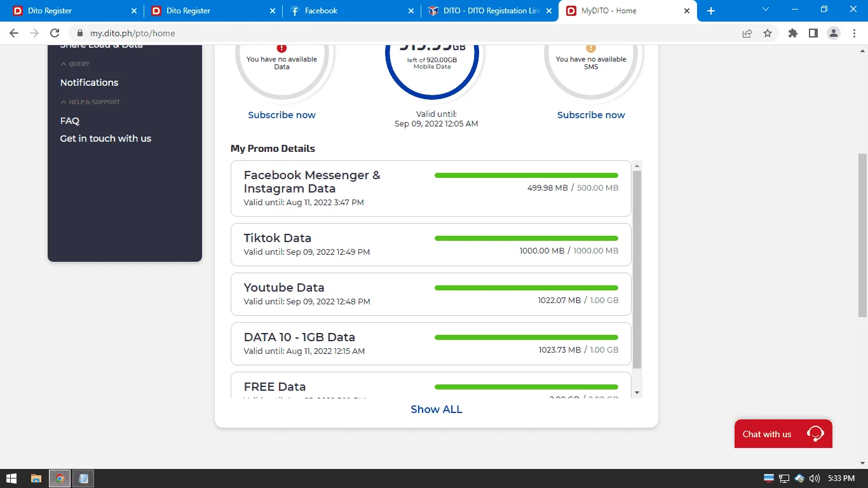The width and height of the screenshot is (868, 488).
Task: Click the Show ALL promos link
Action: click(x=437, y=410)
